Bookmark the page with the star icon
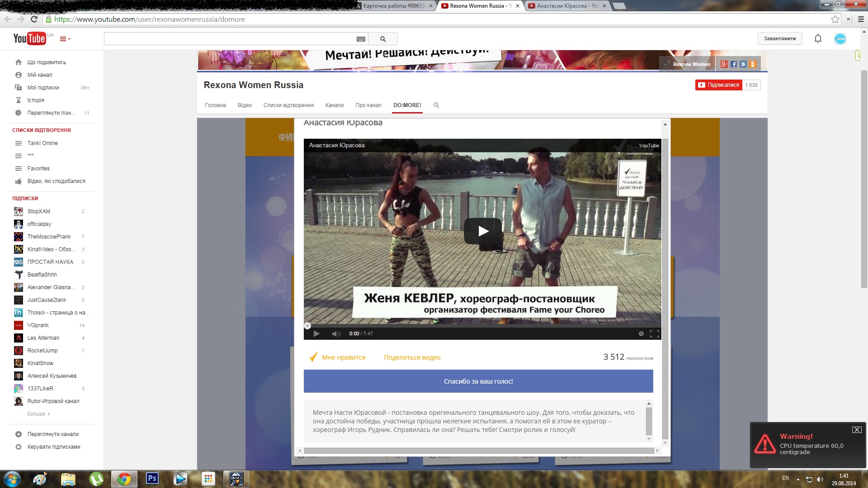Viewport: 868px width, 488px height. click(835, 19)
